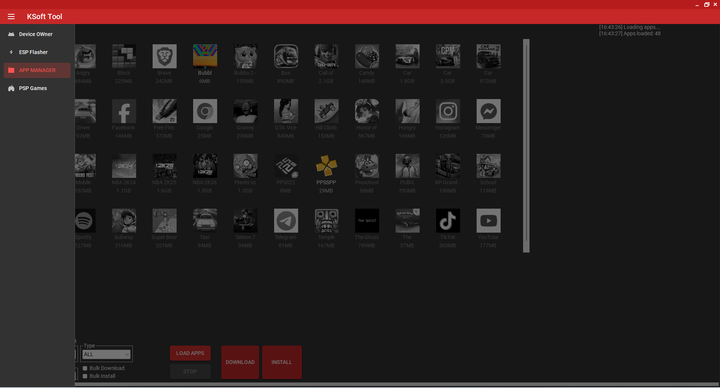Viewport: 720px width, 388px height.
Task: Select the RP Grand app icon
Action: pyautogui.click(x=448, y=166)
